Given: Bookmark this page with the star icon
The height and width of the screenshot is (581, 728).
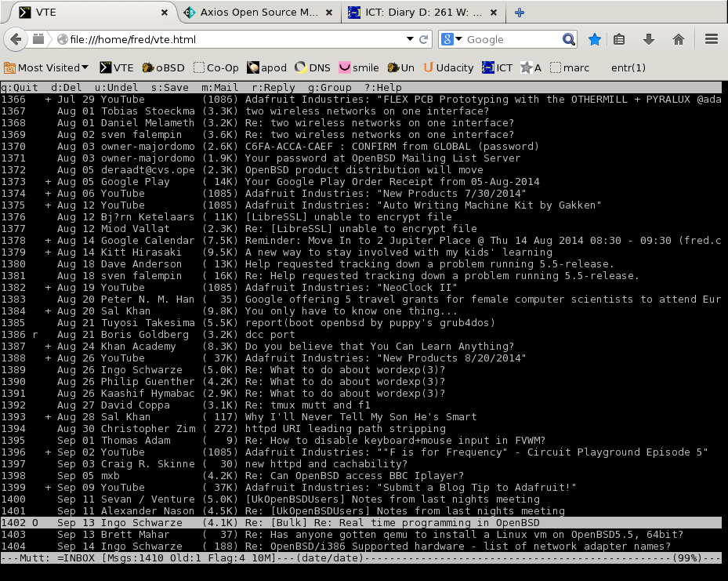Looking at the screenshot, I should pyautogui.click(x=594, y=38).
